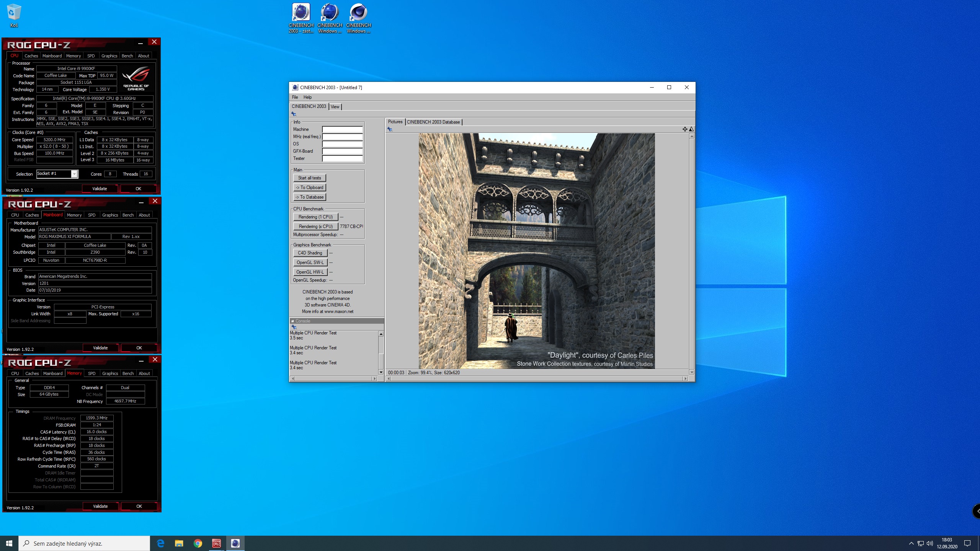Viewport: 980px width, 551px height.
Task: Click the Windows taskbar search box
Action: [x=84, y=543]
